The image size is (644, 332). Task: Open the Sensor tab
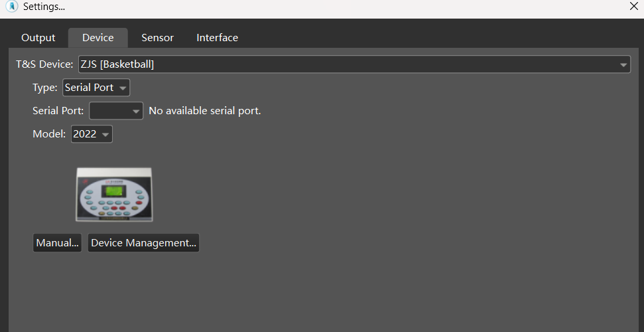tap(157, 38)
